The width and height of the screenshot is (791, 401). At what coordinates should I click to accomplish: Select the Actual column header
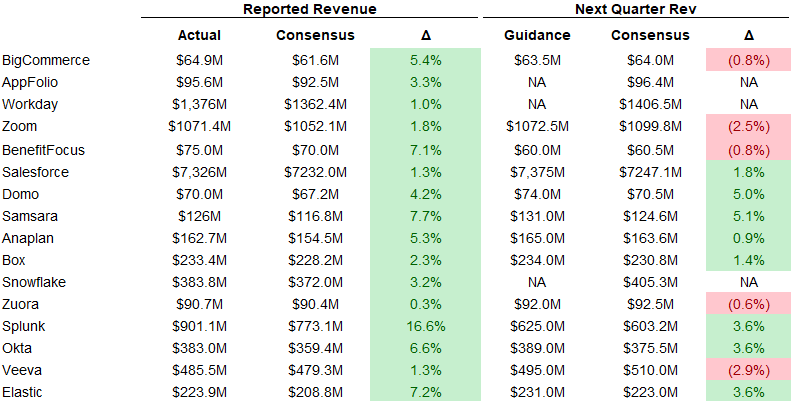[x=199, y=35]
